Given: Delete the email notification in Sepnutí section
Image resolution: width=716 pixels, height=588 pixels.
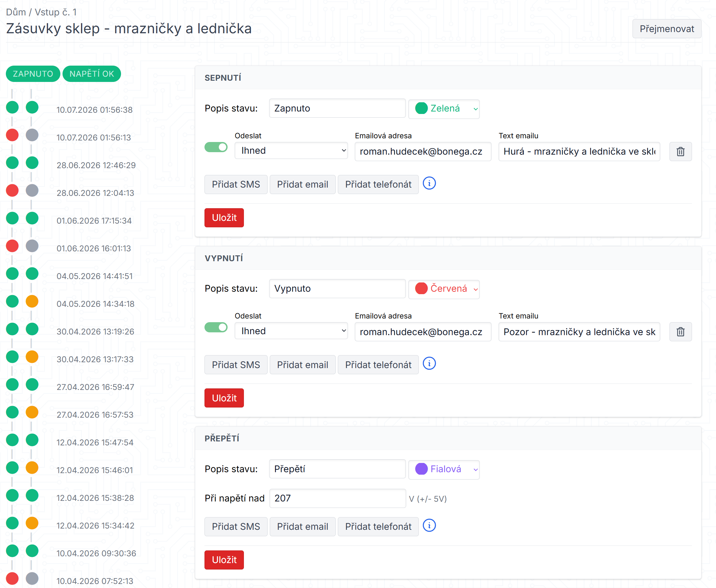Looking at the screenshot, I should pos(680,152).
